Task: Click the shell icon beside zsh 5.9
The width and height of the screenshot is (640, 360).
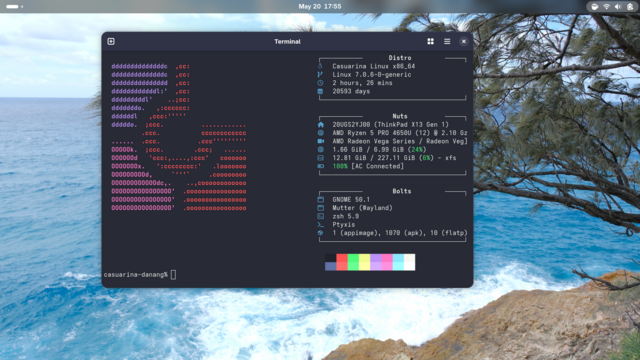Action: (x=321, y=216)
